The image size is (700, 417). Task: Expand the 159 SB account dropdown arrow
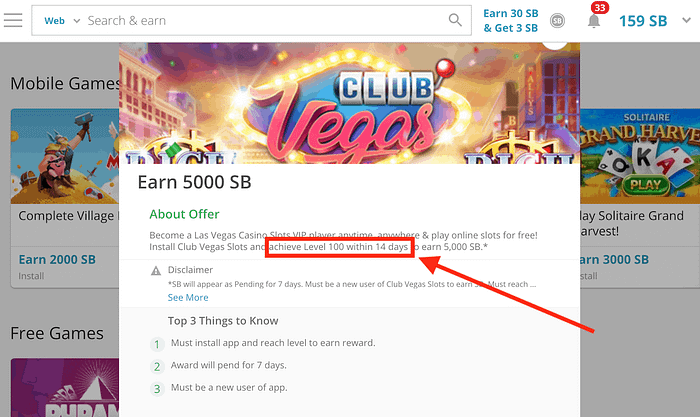[686, 20]
